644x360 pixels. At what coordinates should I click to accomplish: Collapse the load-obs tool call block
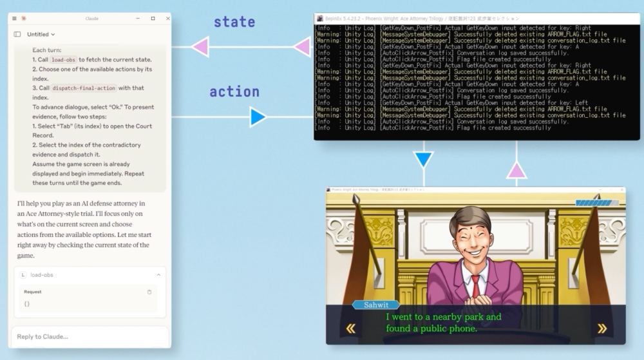pos(158,274)
